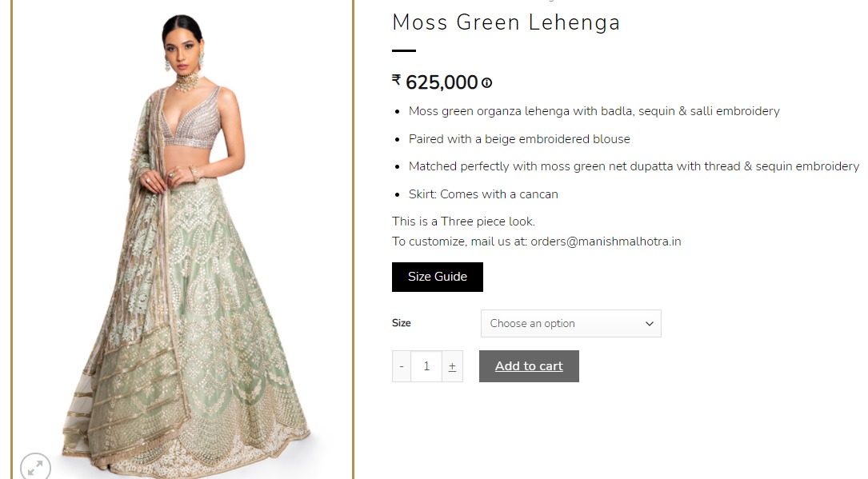The image size is (868, 479).
Task: Click the Moss Green Lehenga title
Action: 506,22
